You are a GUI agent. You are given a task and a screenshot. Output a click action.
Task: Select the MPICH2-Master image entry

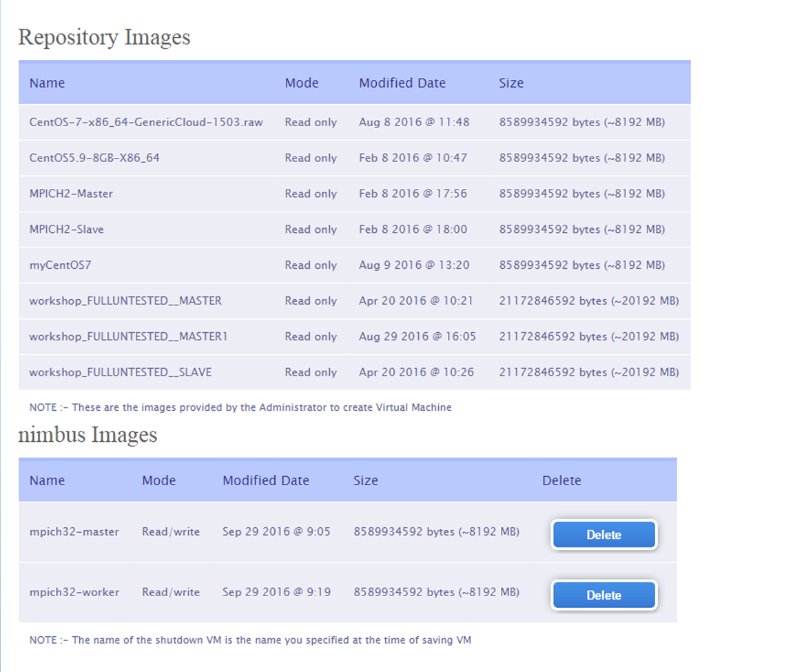71,194
